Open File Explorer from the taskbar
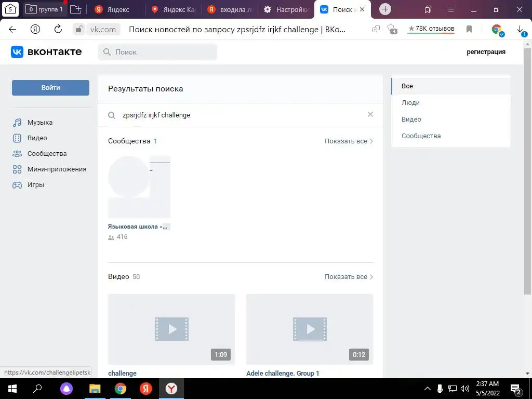532x399 pixels. point(95,389)
